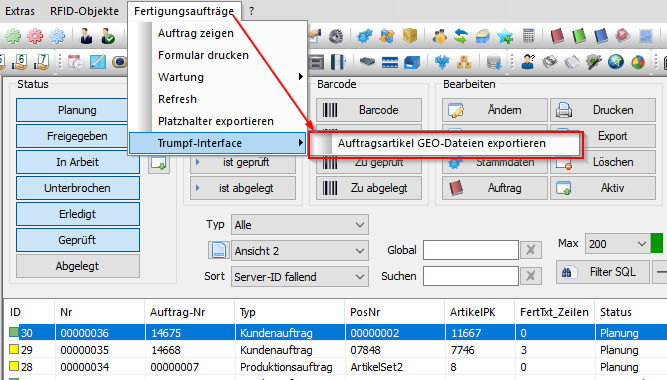The image size is (667, 380).
Task: Click the yellow box toolbar icon
Action: 410,36
